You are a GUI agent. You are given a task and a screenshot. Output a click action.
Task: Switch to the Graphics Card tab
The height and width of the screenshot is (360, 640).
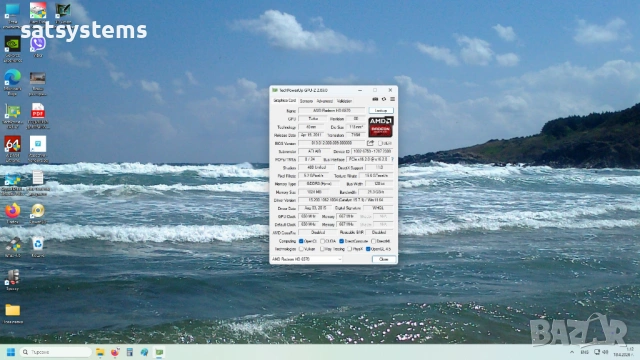(284, 100)
